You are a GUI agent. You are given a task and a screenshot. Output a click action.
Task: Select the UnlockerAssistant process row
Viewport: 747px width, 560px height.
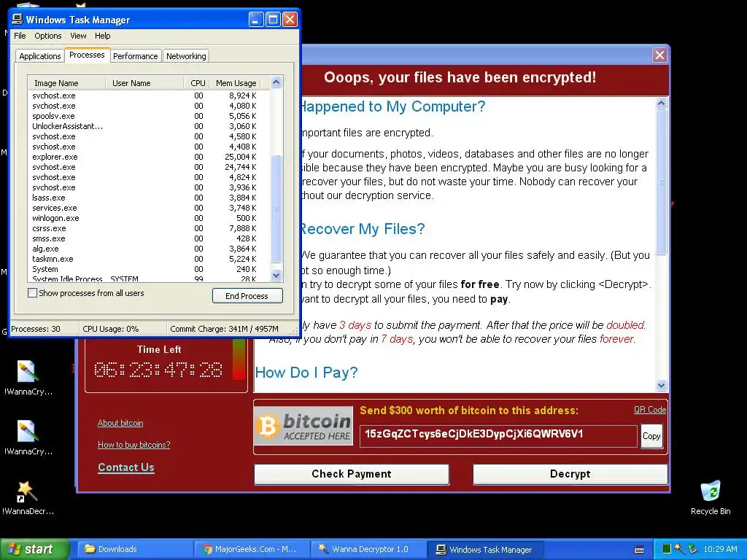(149, 126)
